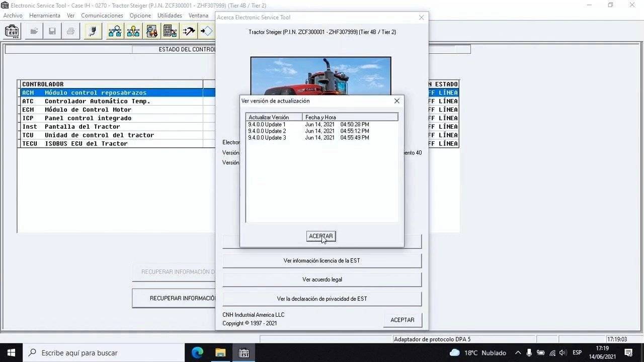Close the Ver versión de actualización dialog
Image resolution: width=644 pixels, height=362 pixels.
click(x=397, y=101)
